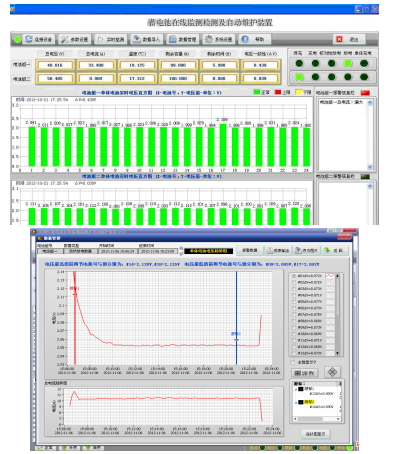
Task: Uncheck the #01 voltage curve checkbox
Action: (x=294, y=276)
